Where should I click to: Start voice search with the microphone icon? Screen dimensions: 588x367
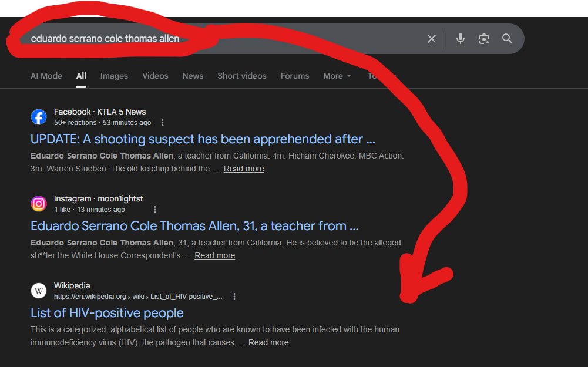461,39
